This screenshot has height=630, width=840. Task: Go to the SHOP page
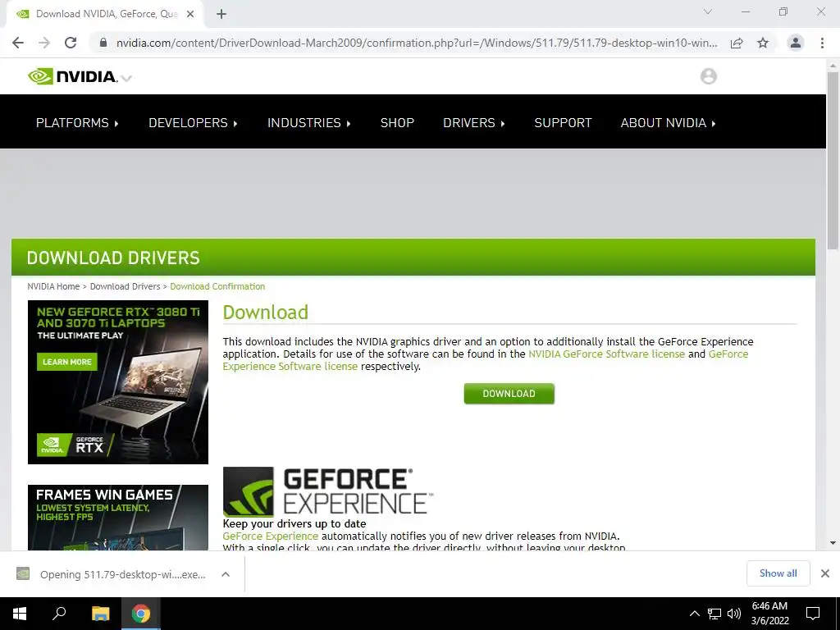tap(397, 123)
